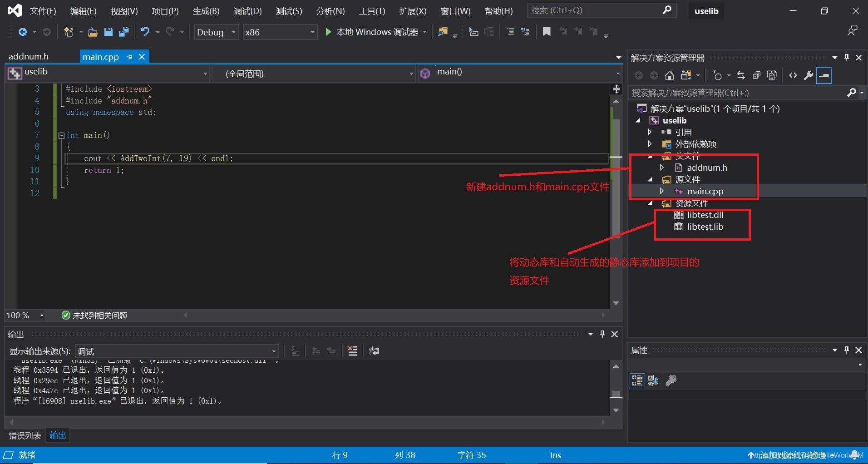Click the Open File folder icon
Image resolution: width=868 pixels, height=464 pixels.
point(93,32)
